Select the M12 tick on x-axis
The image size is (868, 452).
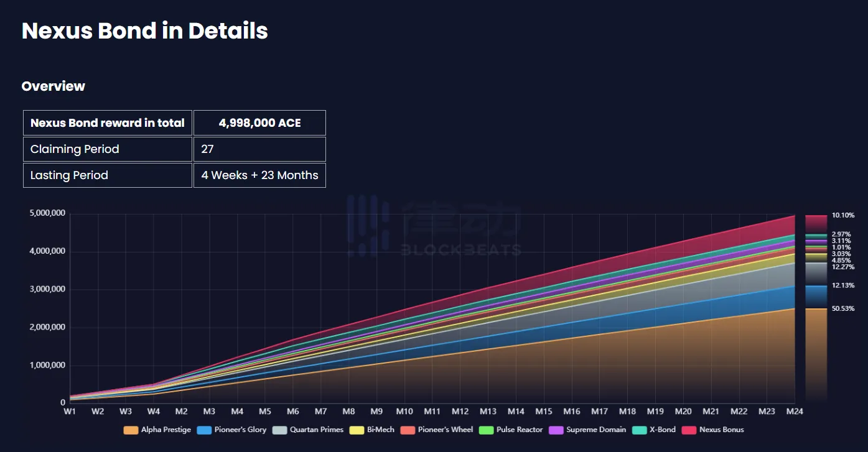coord(460,412)
